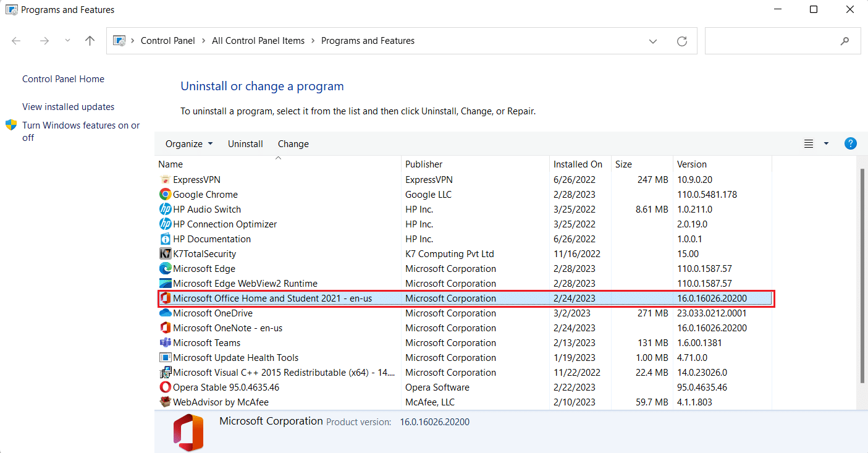Click the K7TotalSecurity icon
This screenshot has height=453, width=868.
(x=165, y=254)
